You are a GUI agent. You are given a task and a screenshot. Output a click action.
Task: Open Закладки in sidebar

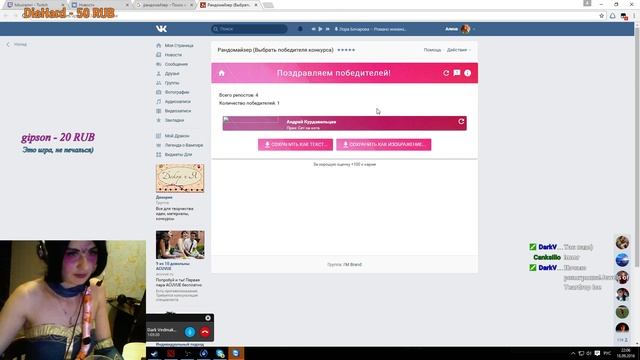click(x=170, y=120)
